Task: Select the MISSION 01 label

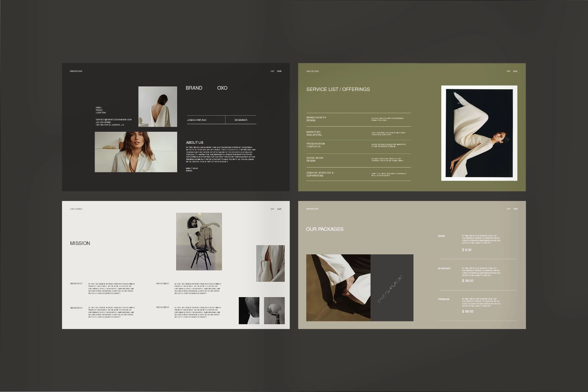Action: [77, 283]
